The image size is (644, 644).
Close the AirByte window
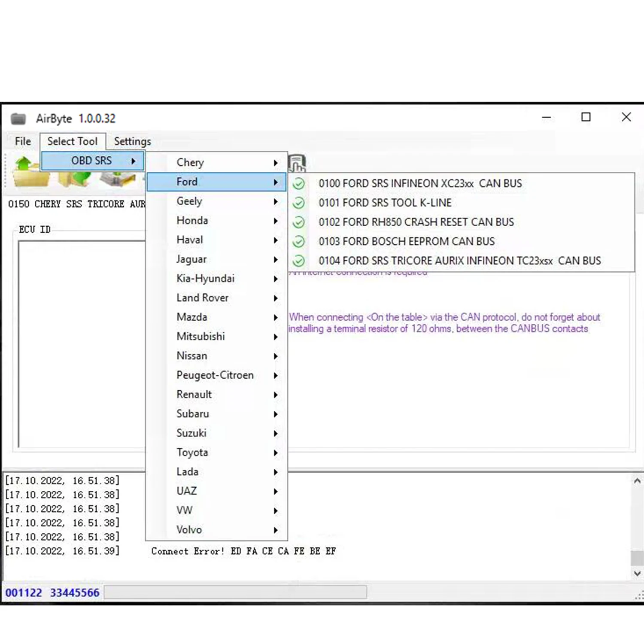coord(626,117)
